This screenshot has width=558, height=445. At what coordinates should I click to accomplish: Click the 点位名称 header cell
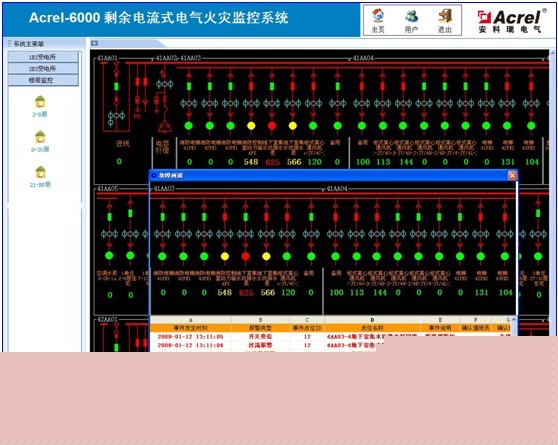point(372,328)
